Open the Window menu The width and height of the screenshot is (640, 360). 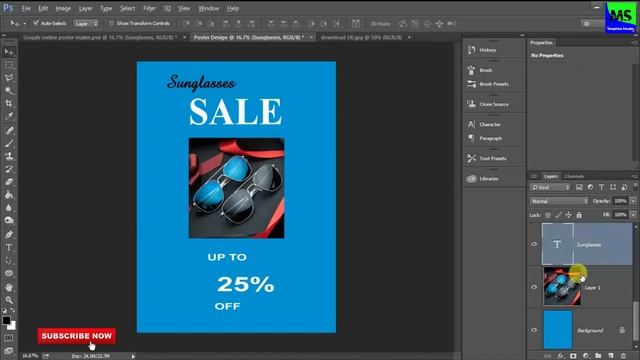(209, 8)
